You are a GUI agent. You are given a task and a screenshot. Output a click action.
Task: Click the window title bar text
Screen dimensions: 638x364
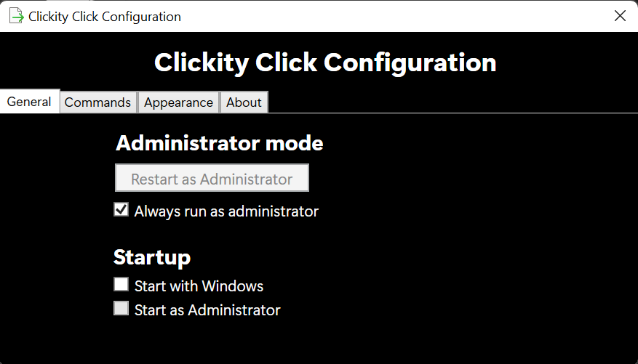pos(105,17)
